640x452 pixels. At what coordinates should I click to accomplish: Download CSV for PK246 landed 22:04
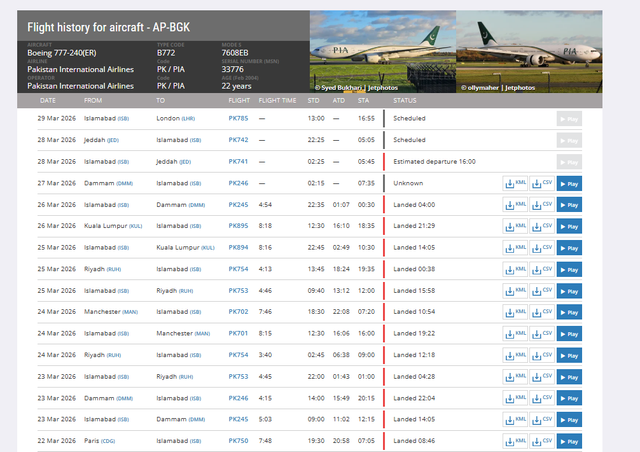tap(542, 399)
